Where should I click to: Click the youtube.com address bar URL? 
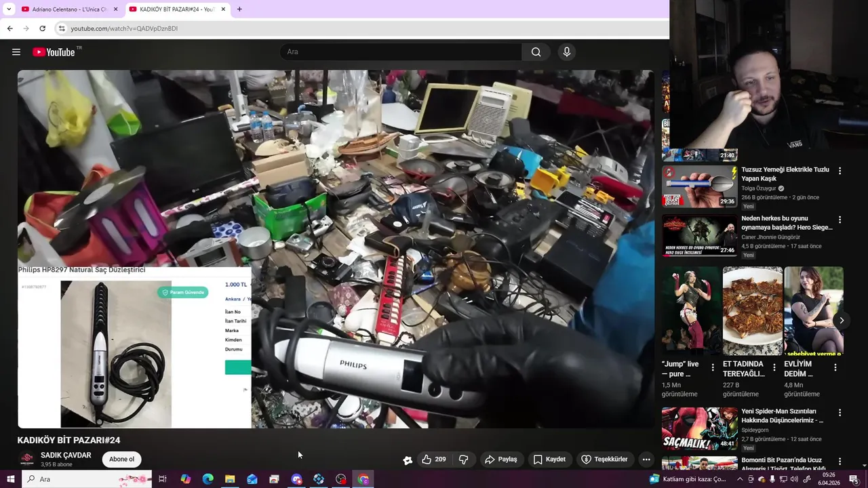[x=124, y=28]
